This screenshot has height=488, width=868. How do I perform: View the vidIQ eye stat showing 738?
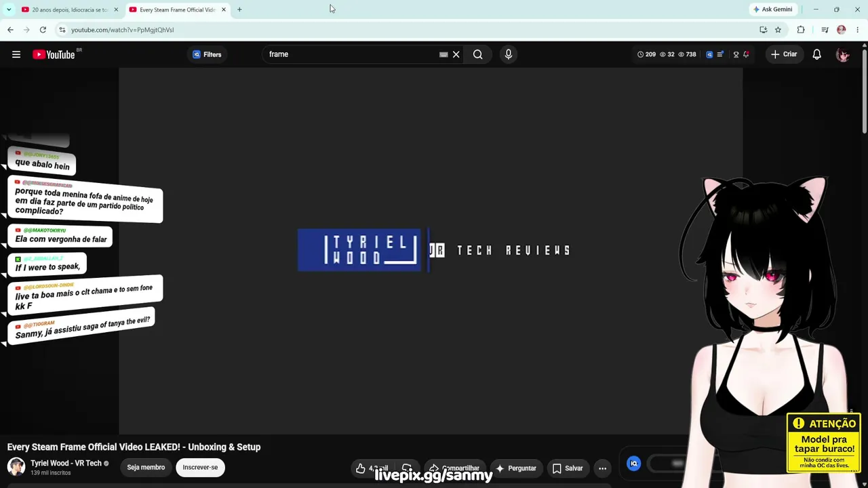[x=687, y=54]
